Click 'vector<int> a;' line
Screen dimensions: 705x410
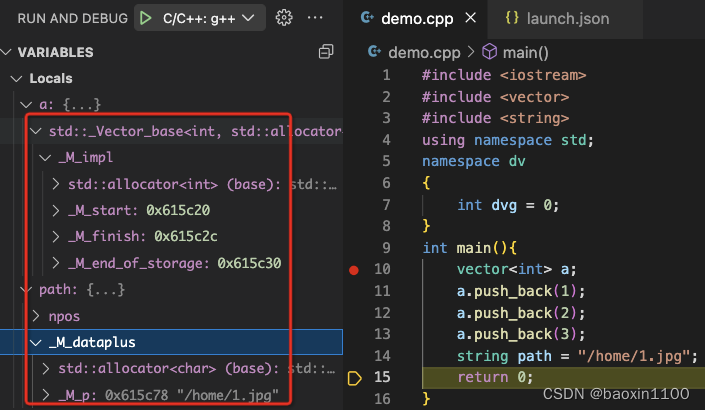tap(516, 269)
